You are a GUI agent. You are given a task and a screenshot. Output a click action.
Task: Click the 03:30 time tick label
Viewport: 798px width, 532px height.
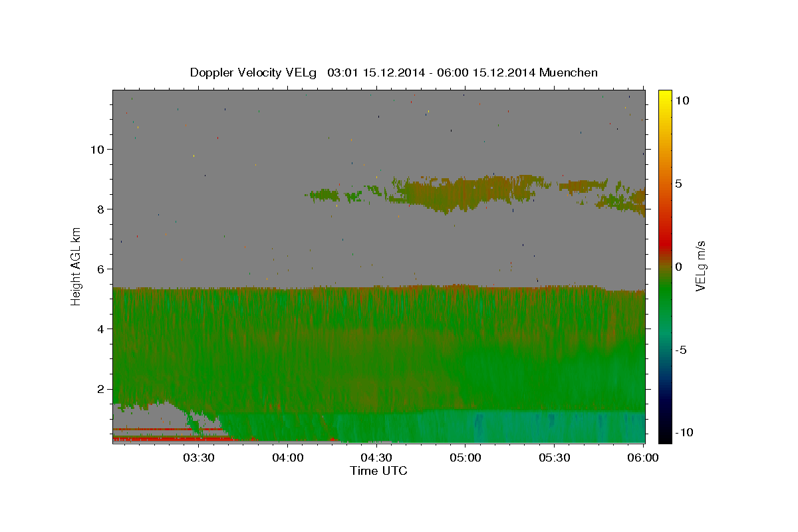point(199,458)
